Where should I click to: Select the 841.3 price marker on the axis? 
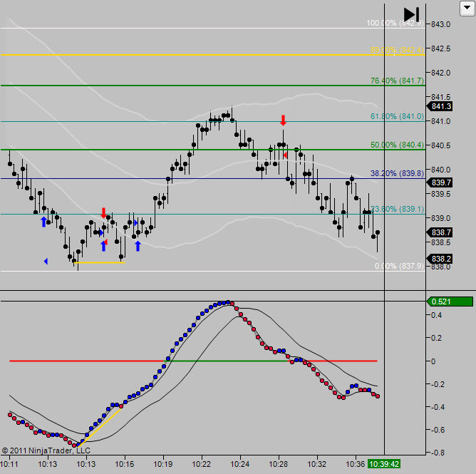tap(440, 106)
